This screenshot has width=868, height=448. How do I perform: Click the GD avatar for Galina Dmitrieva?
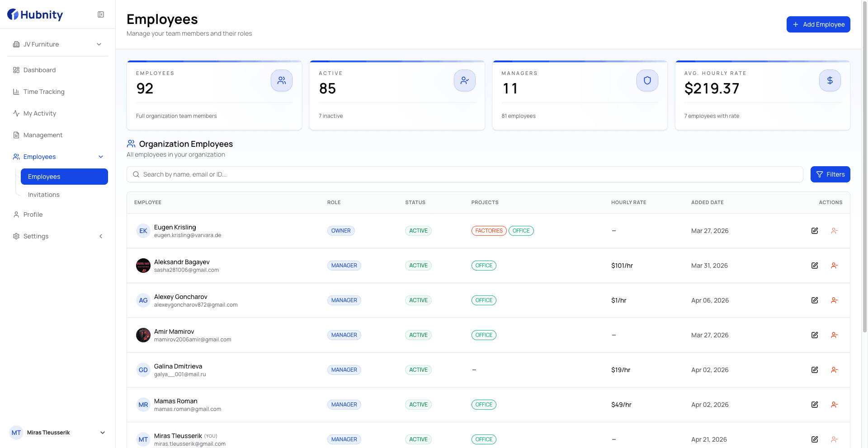tap(143, 370)
